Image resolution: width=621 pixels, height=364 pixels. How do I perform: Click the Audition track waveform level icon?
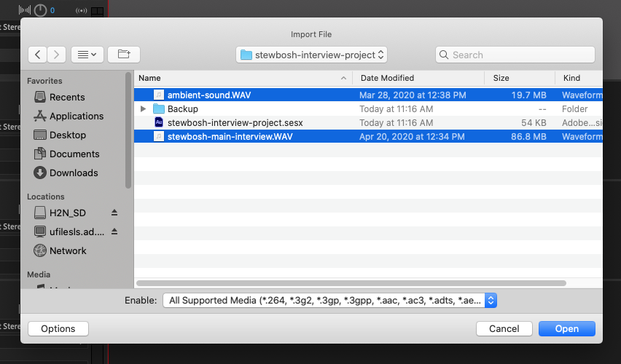[25, 10]
